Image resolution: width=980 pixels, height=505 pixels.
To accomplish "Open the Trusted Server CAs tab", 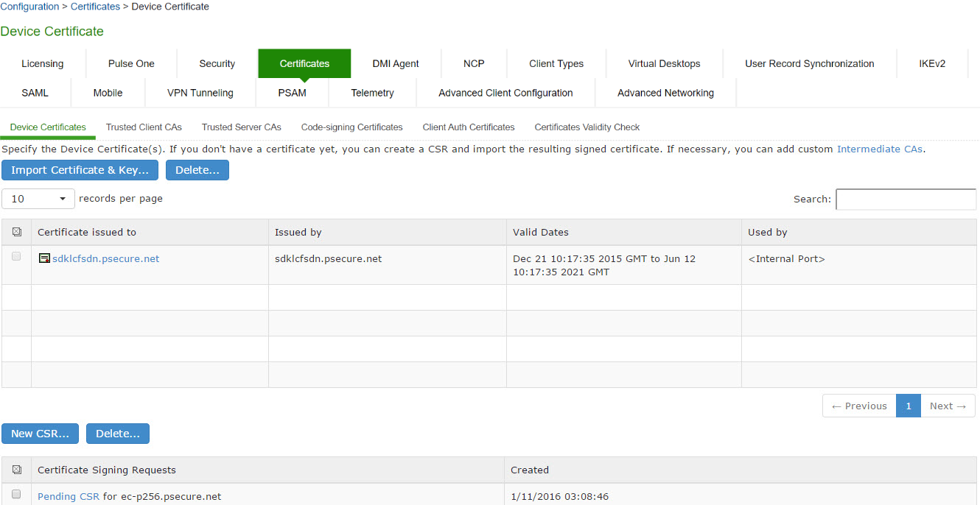I will (x=241, y=127).
